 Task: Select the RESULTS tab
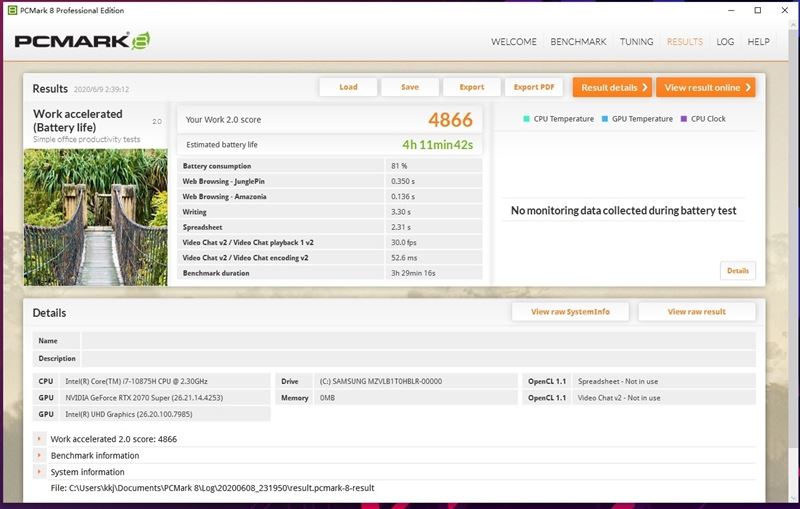click(685, 42)
